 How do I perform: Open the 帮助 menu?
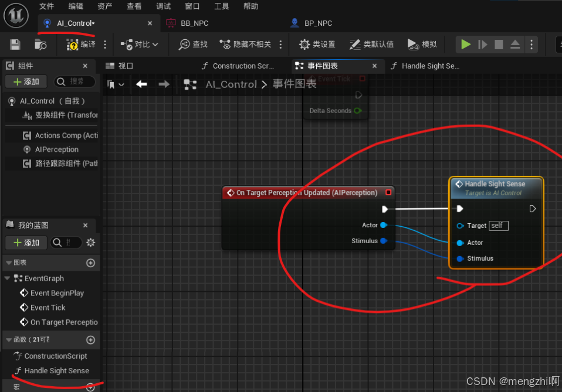250,6
